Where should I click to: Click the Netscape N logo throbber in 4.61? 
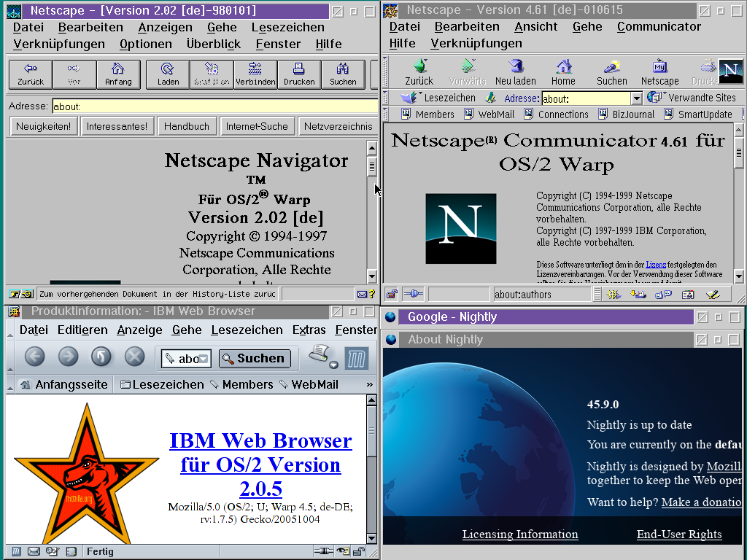[730, 71]
